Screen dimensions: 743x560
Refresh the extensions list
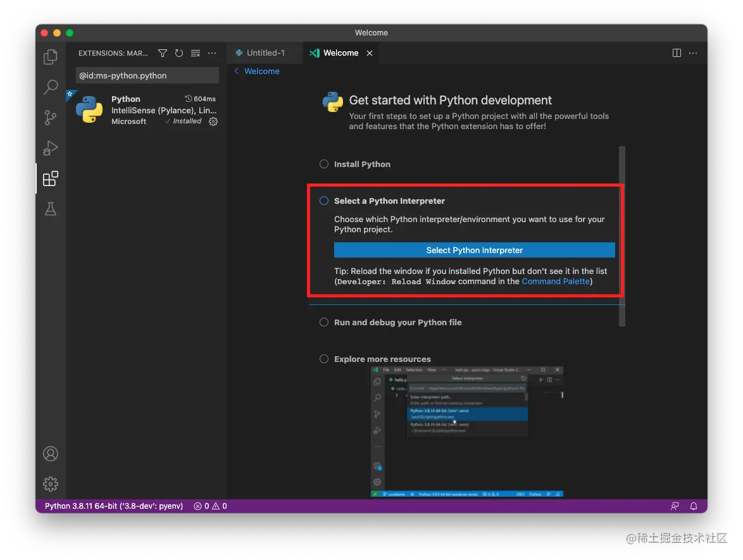coord(178,53)
